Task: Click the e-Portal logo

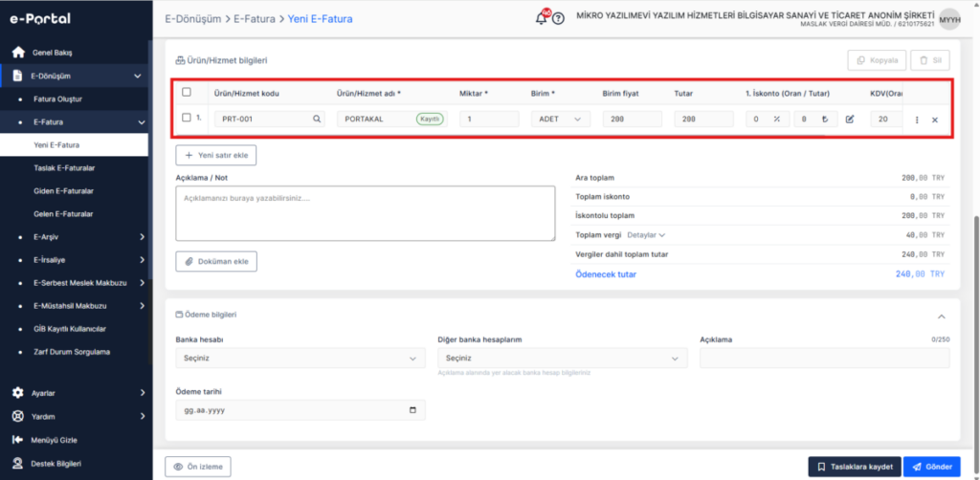Action: (40, 19)
